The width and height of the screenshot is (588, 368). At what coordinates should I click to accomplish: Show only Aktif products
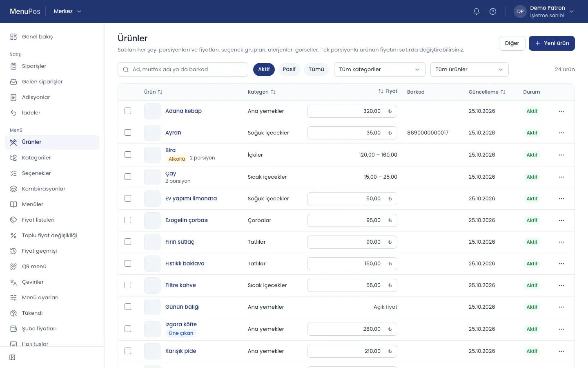(264, 70)
